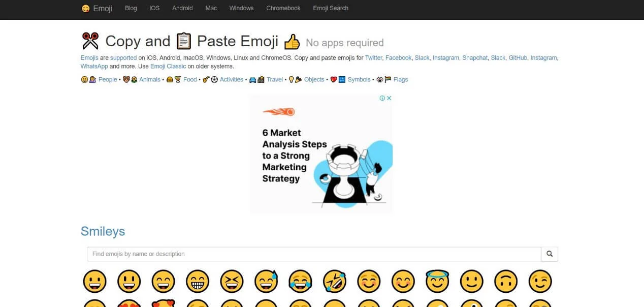The width and height of the screenshot is (644, 307).
Task: Open the Windows nav link
Action: (x=241, y=8)
